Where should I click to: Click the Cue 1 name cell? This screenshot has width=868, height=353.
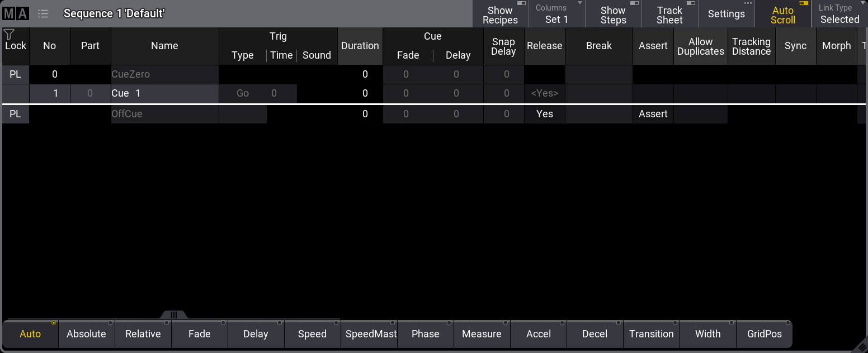(164, 94)
